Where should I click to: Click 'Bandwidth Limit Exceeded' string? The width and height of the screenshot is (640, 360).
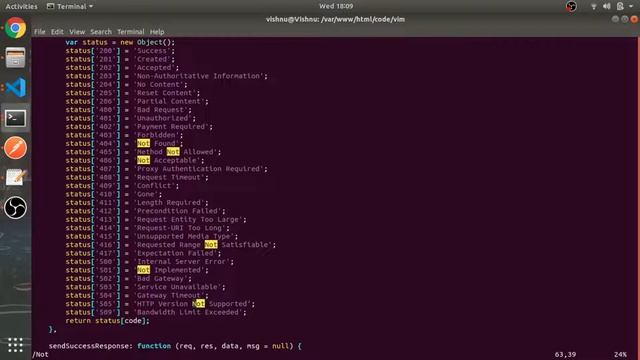[x=188, y=312]
